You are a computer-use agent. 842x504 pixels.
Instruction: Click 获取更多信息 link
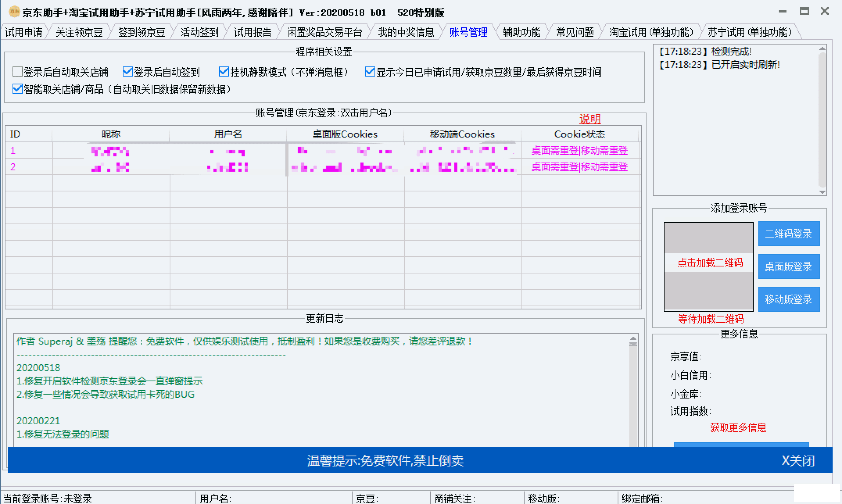[738, 427]
